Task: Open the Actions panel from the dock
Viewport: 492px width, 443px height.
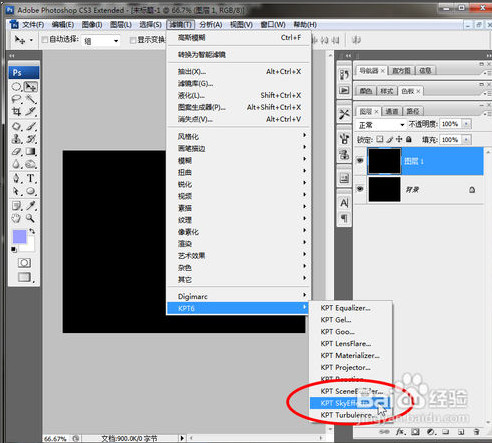Action: [344, 90]
